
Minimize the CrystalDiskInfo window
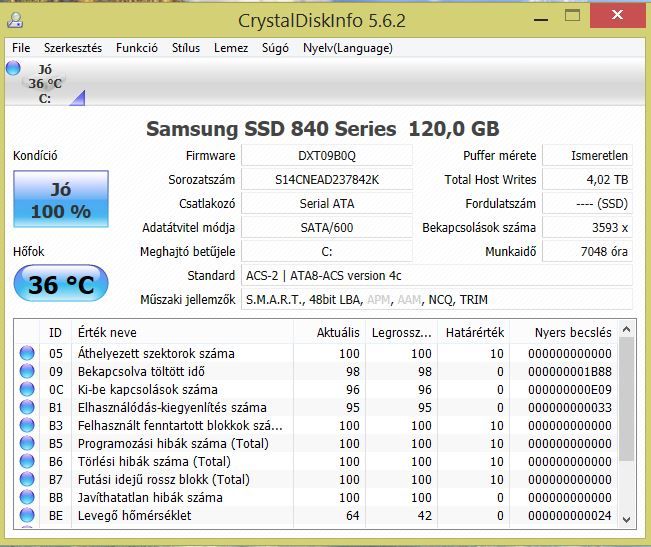pyautogui.click(x=541, y=19)
